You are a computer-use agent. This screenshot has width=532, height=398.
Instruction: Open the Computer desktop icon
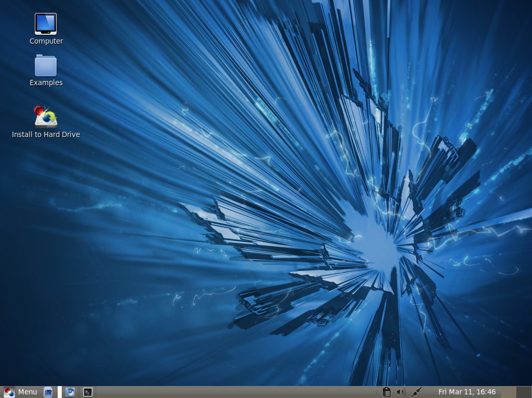coord(46,24)
